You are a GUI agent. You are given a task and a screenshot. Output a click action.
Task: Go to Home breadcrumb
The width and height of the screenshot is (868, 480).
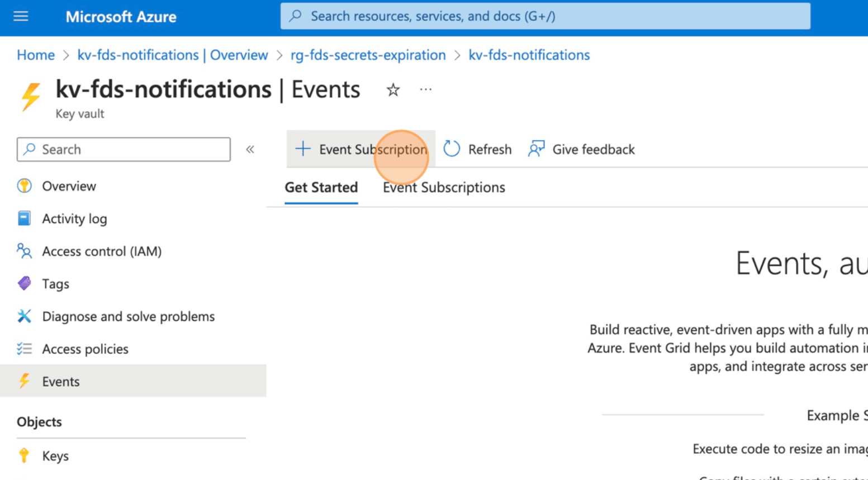(x=36, y=55)
